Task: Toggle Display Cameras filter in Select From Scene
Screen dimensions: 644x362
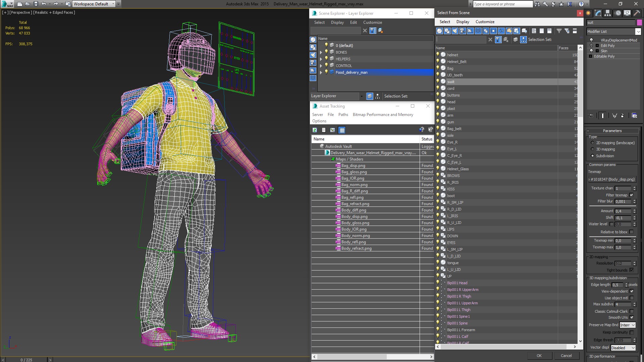Action: pos(463,31)
